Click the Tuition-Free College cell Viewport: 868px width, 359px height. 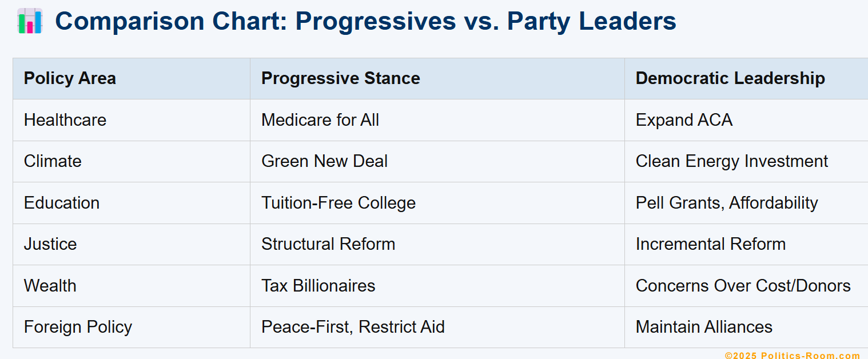(x=437, y=203)
